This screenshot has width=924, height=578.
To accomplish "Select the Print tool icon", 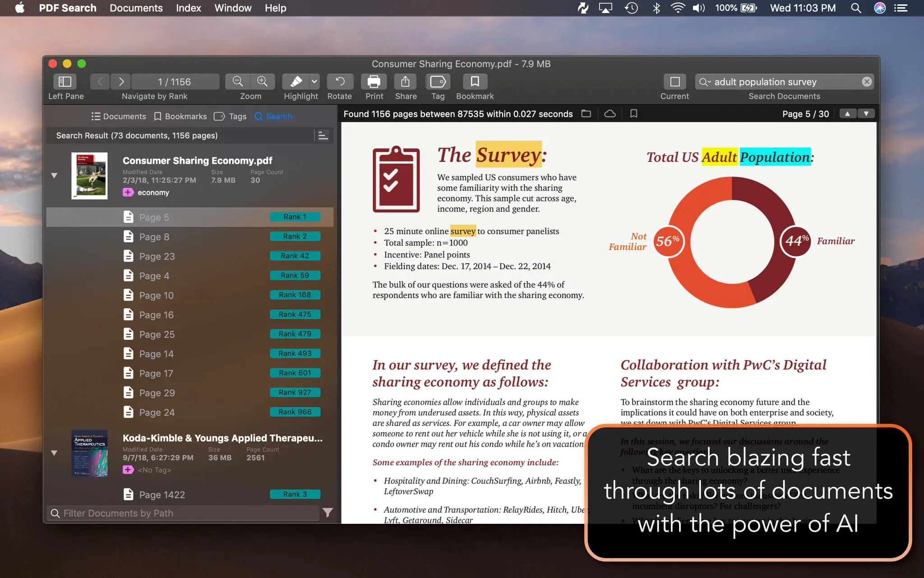I will click(x=374, y=81).
